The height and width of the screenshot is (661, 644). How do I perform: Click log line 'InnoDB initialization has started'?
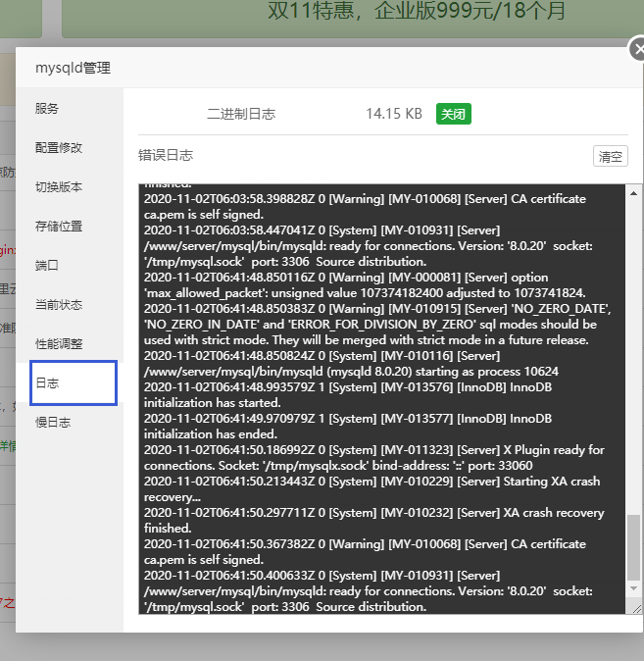coord(348,394)
